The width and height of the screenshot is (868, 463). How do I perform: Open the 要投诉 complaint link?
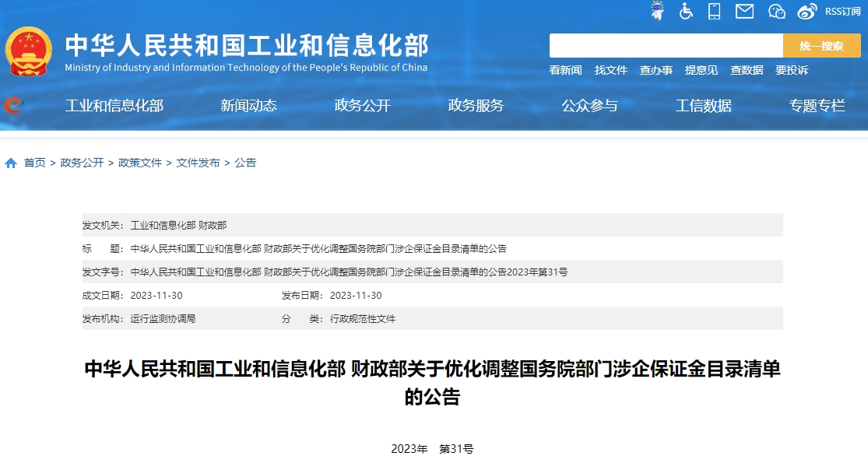click(x=792, y=70)
